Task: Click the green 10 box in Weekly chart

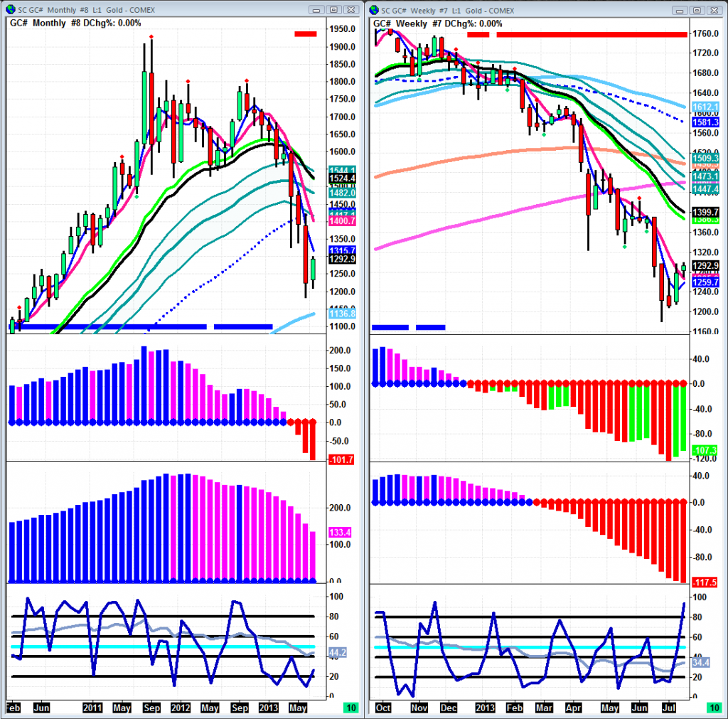Action: click(713, 708)
